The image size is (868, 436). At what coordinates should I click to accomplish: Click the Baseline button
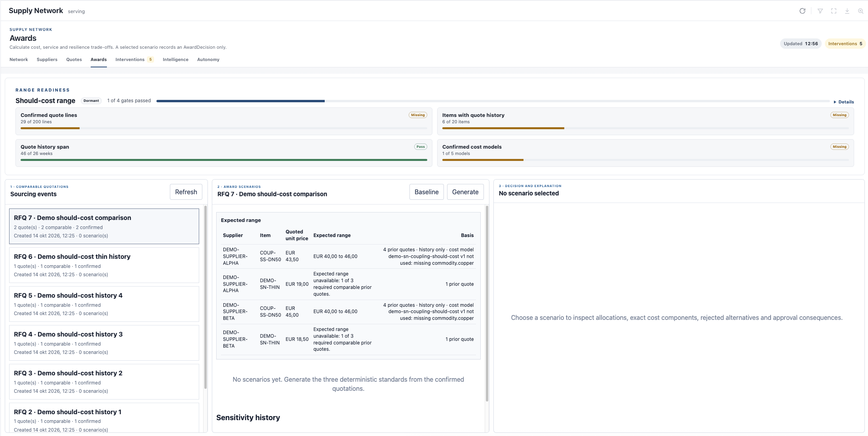(426, 192)
